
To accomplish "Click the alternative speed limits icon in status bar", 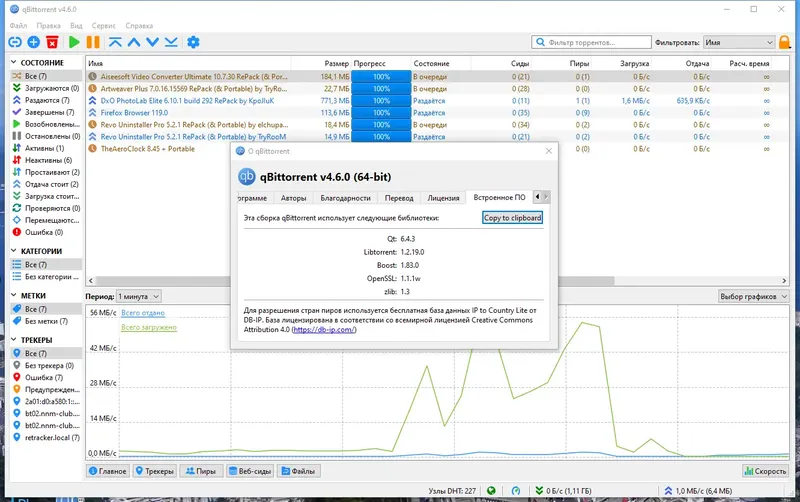I will (516, 491).
